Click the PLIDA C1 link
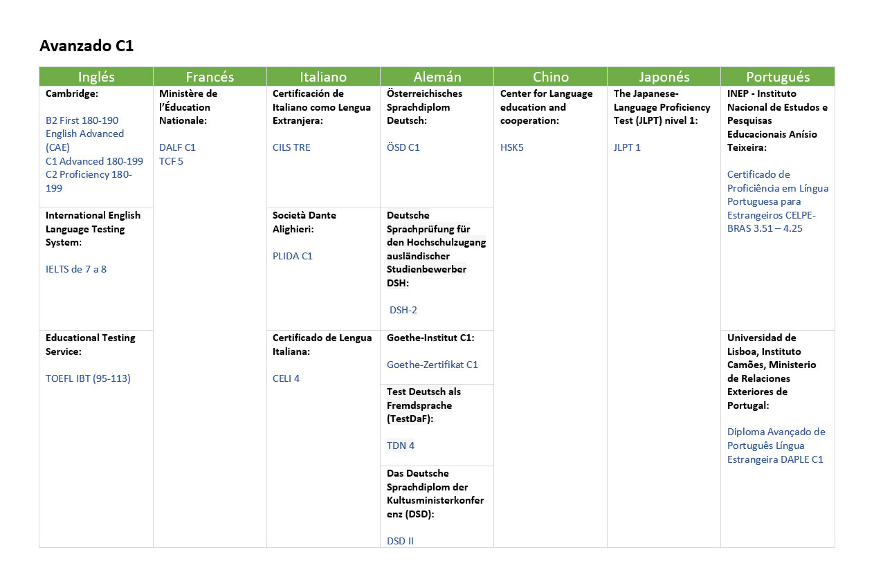This screenshot has width=883, height=588. 293,256
